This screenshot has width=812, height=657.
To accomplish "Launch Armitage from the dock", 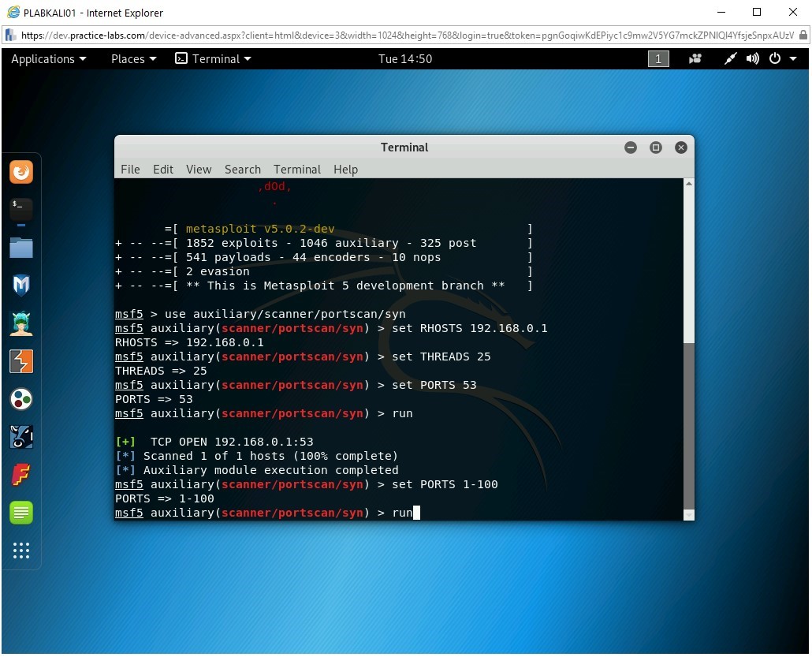I will coord(21,323).
